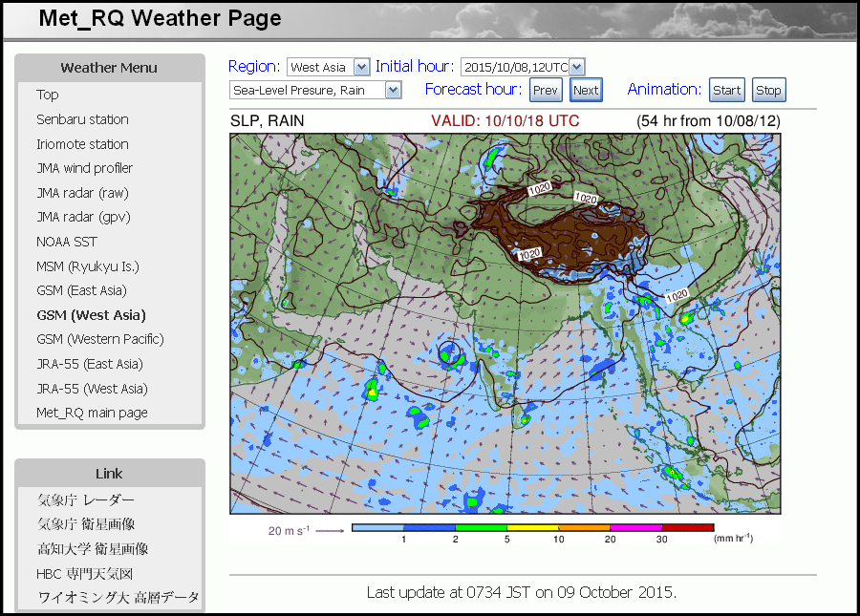Click the Last update at 0734 JST text
This screenshot has width=860, height=616.
click(522, 592)
